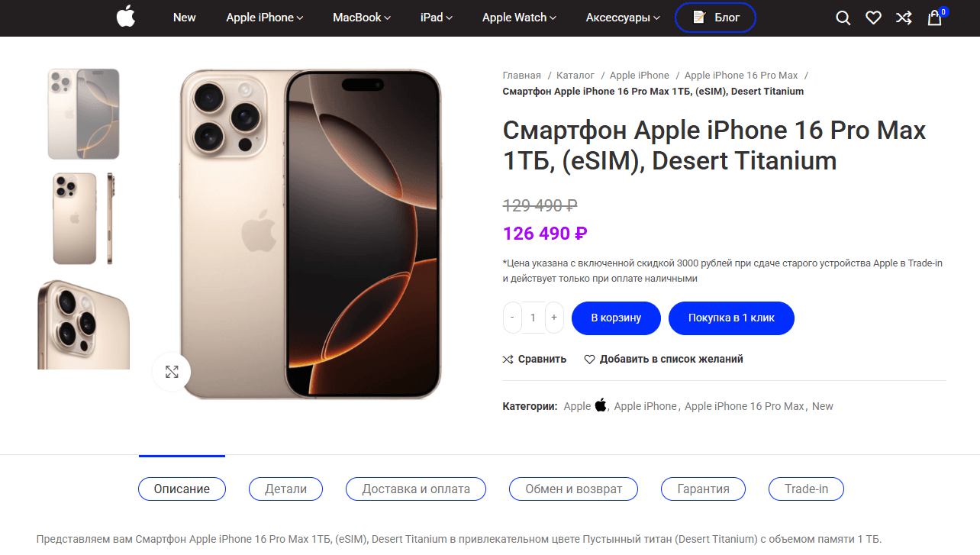Image resolution: width=980 pixels, height=555 pixels.
Task: Increase quantity with plus button
Action: click(554, 318)
